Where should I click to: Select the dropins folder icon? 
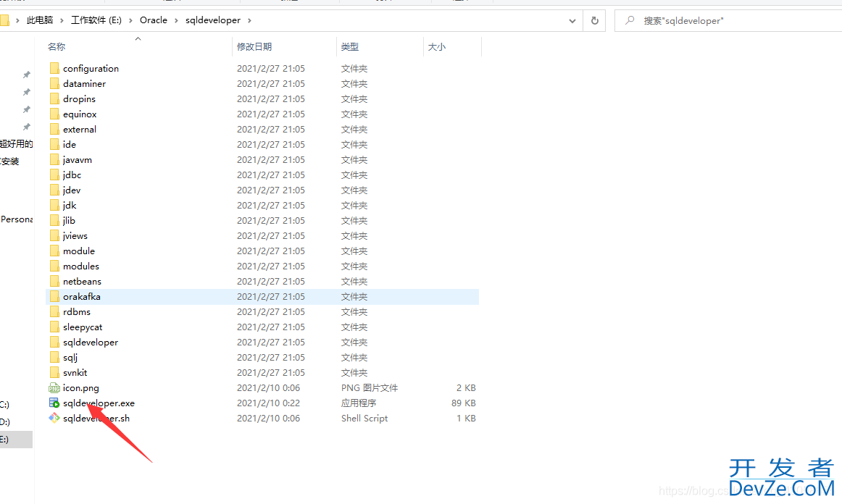tap(54, 98)
